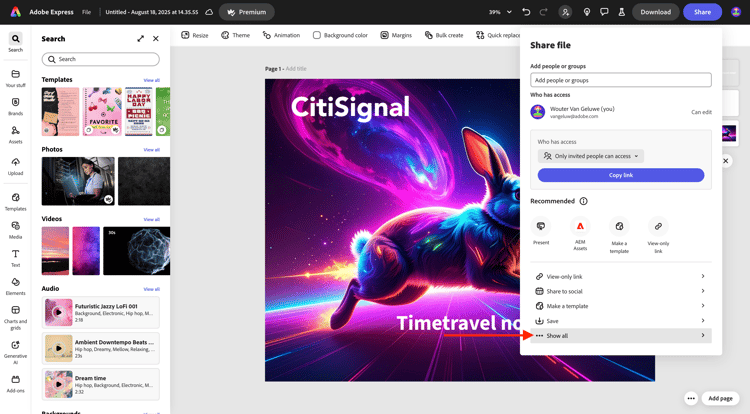Screen dimensions: 750x414
Task: Play the Ambient Downtempo Beats track
Action: (x=58, y=348)
